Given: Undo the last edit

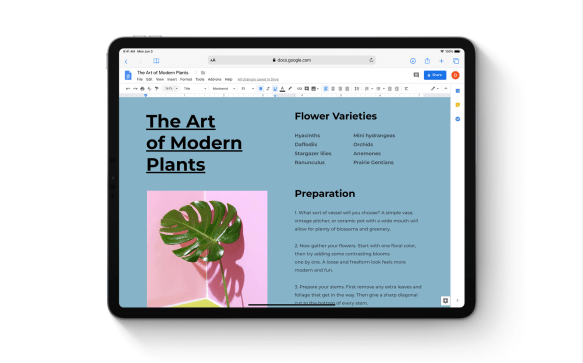Looking at the screenshot, I should click(x=128, y=89).
